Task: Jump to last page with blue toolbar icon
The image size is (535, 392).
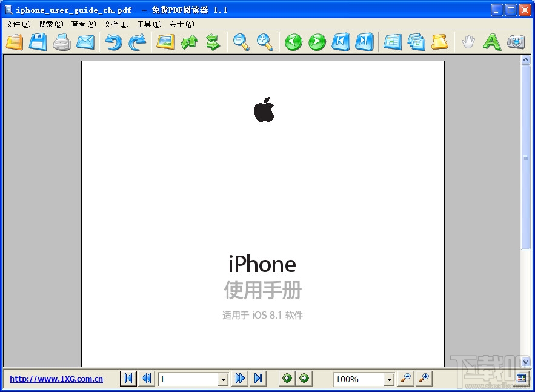Action: (364, 42)
